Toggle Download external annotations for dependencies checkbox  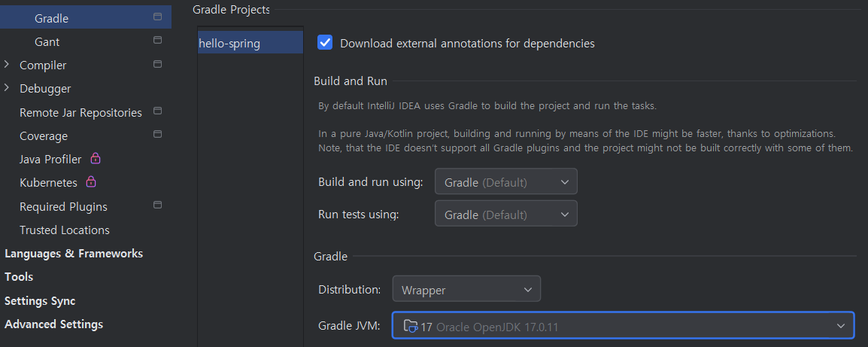(325, 42)
